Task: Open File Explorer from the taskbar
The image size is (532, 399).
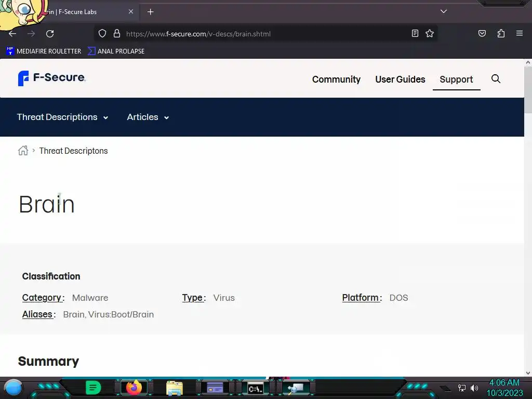Action: tap(175, 388)
